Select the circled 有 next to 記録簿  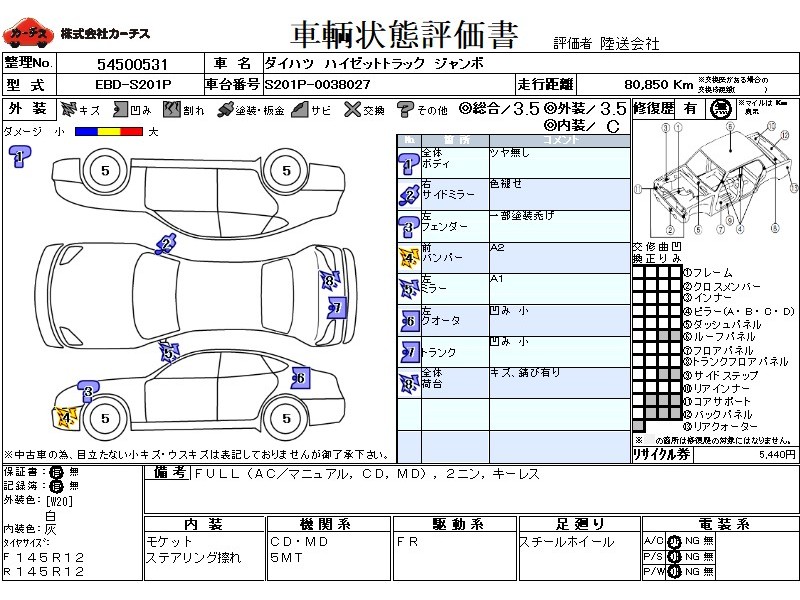(x=56, y=486)
